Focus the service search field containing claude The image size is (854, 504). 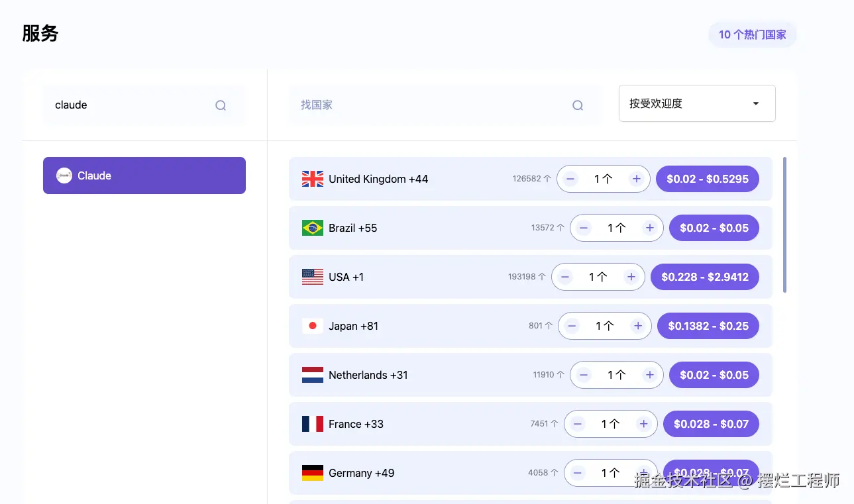coord(144,105)
